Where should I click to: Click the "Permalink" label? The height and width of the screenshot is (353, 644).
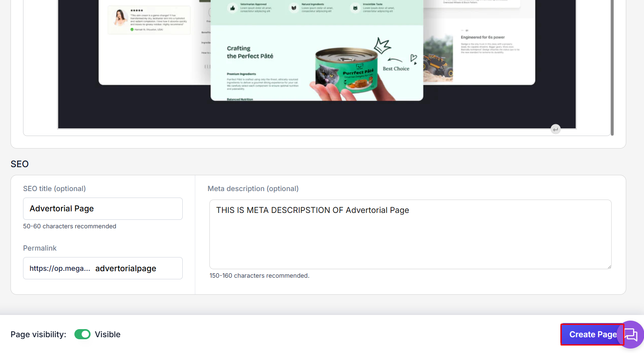coord(40,248)
